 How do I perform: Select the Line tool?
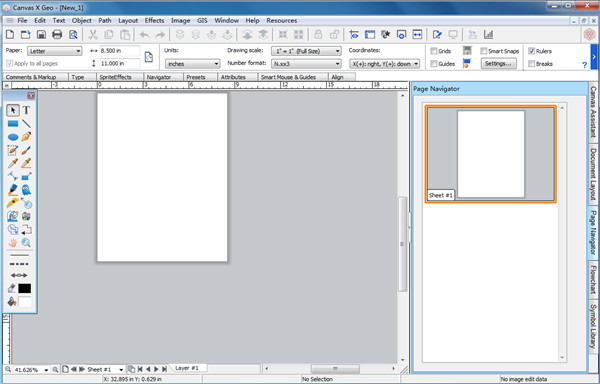point(26,124)
